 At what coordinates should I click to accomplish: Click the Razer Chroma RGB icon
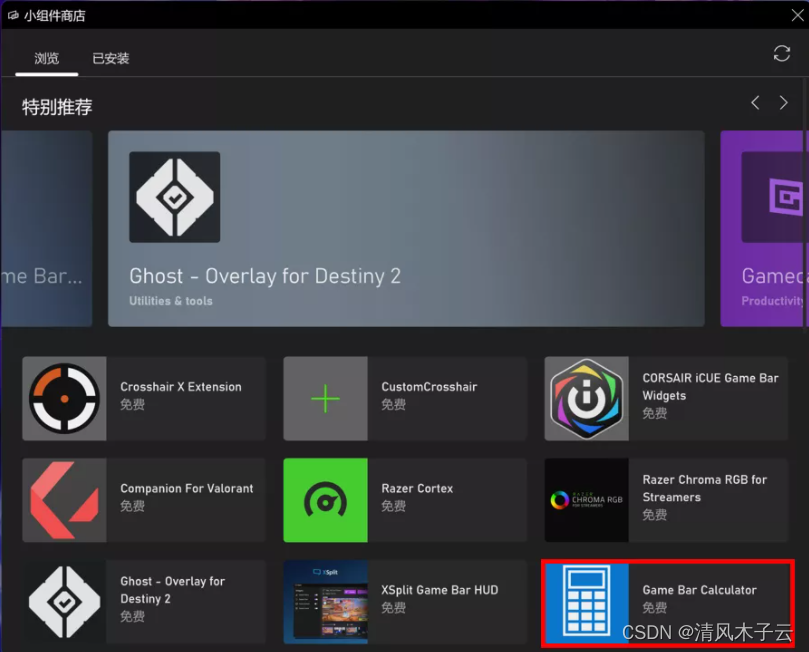587,500
